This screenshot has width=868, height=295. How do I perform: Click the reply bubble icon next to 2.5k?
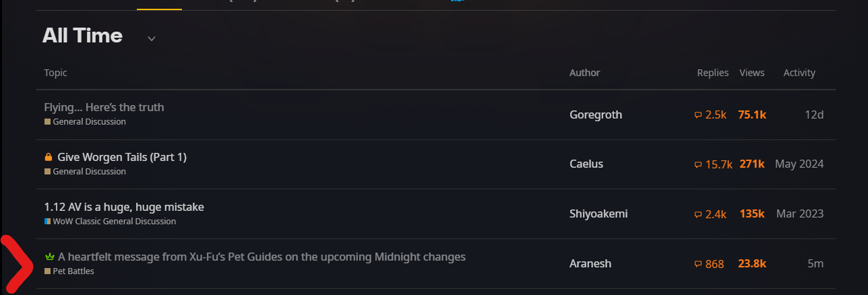pyautogui.click(x=698, y=115)
